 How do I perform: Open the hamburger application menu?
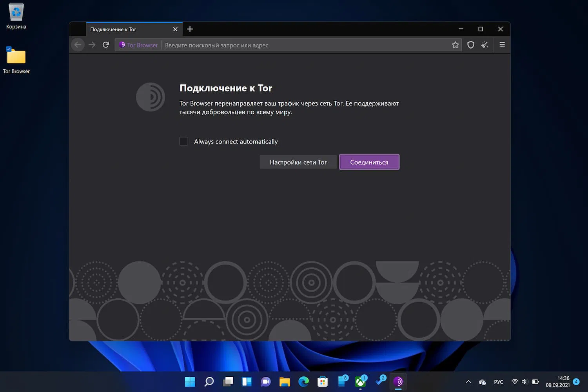(502, 45)
